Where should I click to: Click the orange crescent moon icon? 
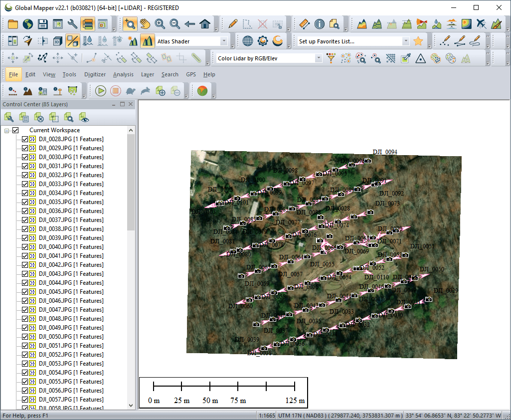(x=278, y=41)
